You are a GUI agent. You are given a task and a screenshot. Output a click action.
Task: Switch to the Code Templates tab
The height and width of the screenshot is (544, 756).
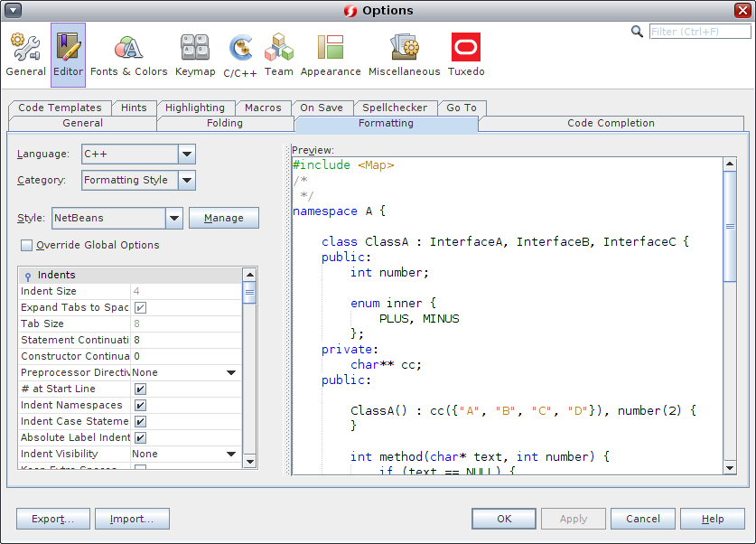(x=60, y=108)
